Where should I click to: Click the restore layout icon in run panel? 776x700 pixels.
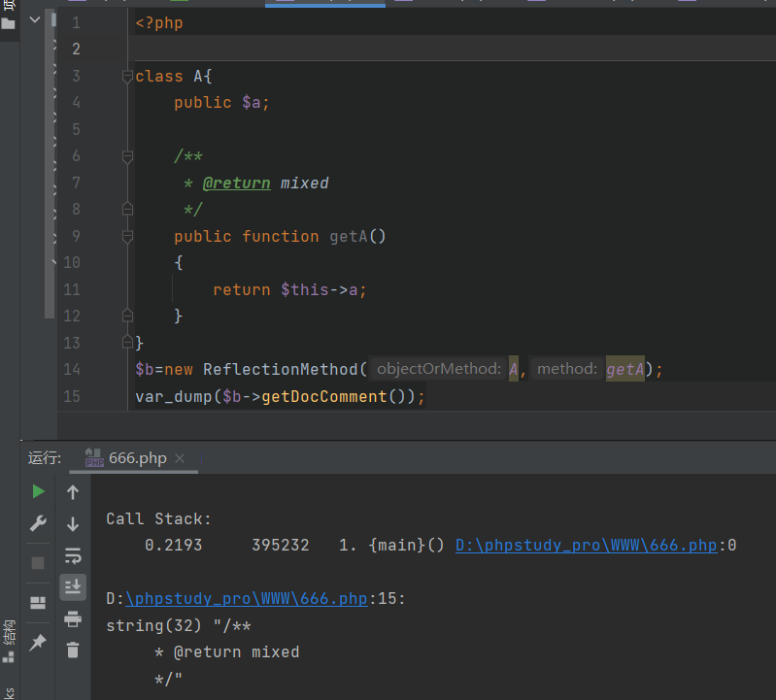(x=38, y=603)
